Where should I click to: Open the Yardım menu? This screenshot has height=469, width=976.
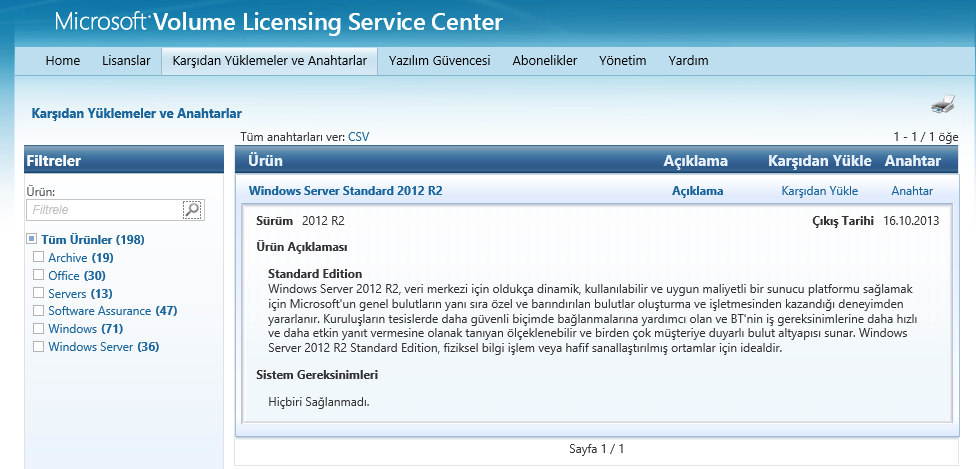[x=688, y=61]
